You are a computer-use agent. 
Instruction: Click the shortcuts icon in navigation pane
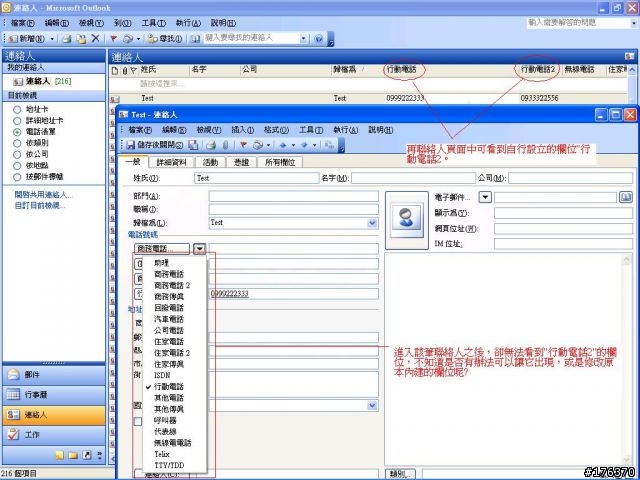pos(87,455)
